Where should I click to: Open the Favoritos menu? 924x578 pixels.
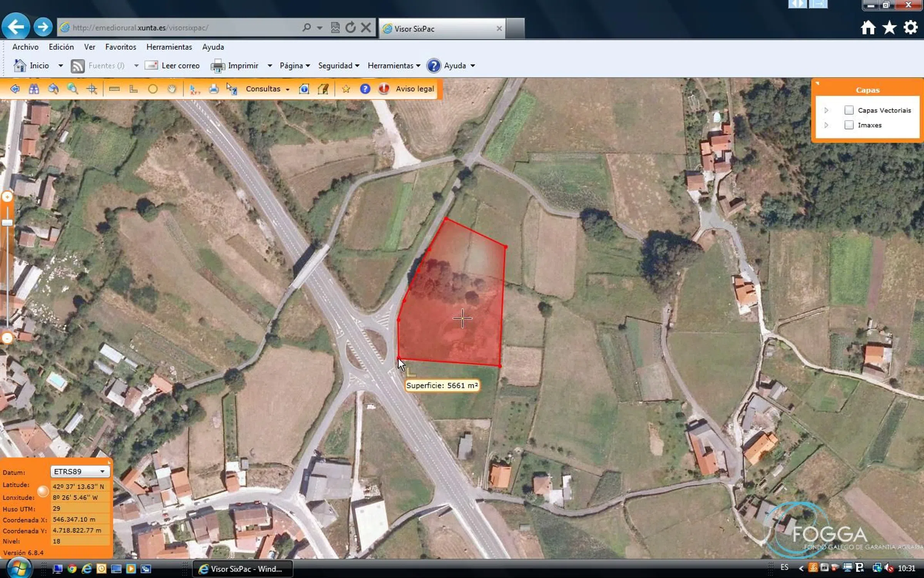(121, 47)
